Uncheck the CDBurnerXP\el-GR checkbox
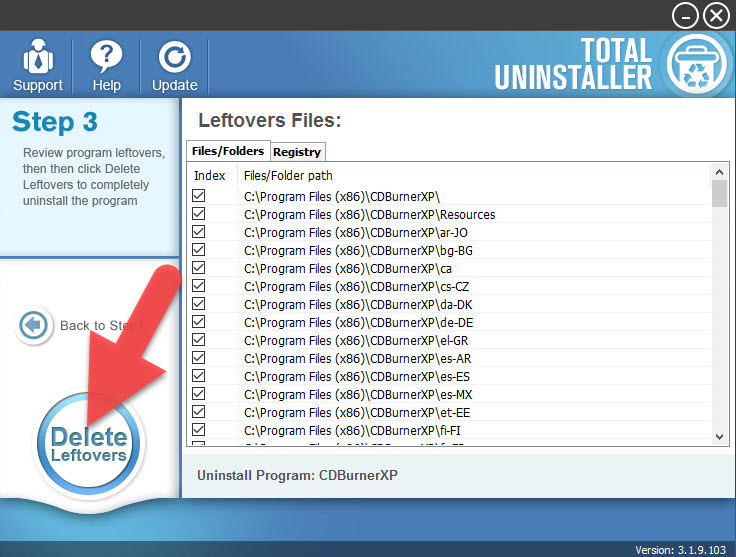Screen dimensions: 736x557 (x=199, y=340)
